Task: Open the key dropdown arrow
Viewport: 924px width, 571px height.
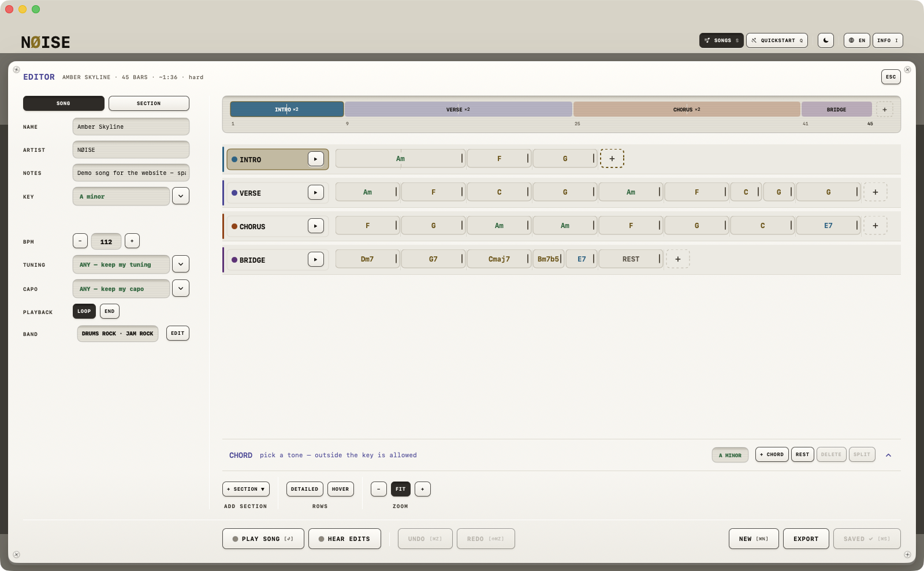Action: point(181,196)
